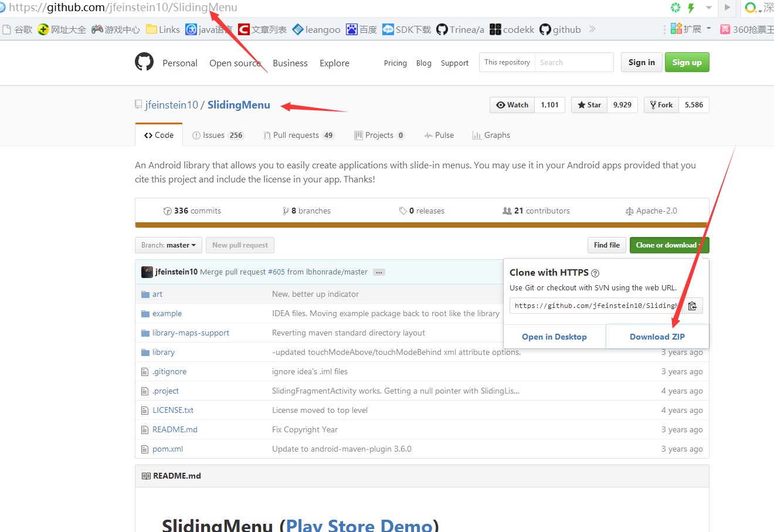The height and width of the screenshot is (532, 774).
Task: Toggle the Clone or download dropdown
Action: tap(669, 245)
